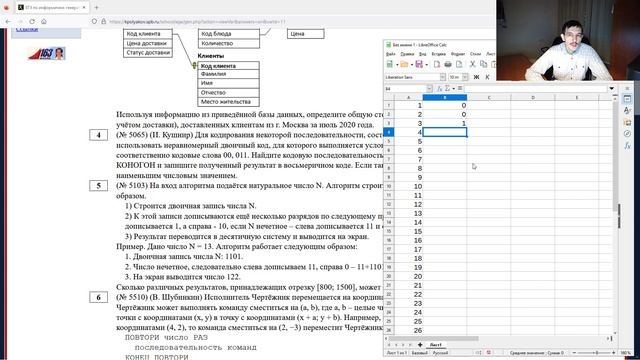The width and height of the screenshot is (640, 360).
Task: Click the Базовый page style status entry
Action: pos(419,353)
